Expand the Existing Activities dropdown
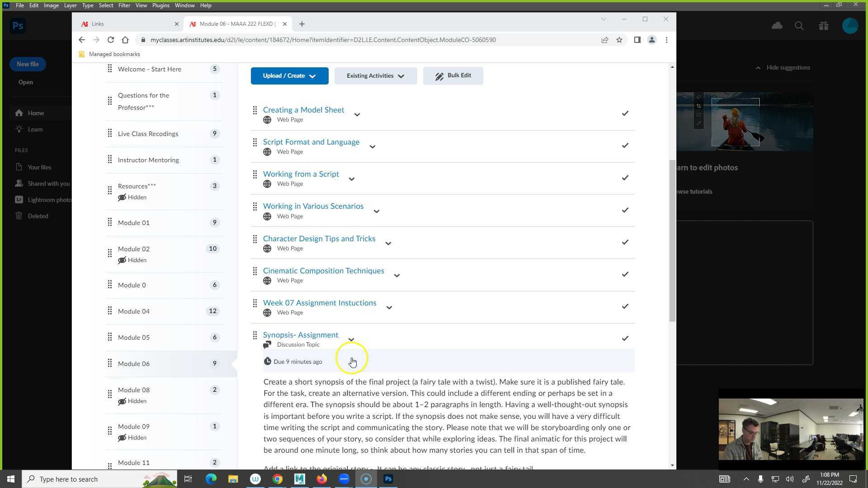Screen dimensions: 868x488 tap(375, 76)
